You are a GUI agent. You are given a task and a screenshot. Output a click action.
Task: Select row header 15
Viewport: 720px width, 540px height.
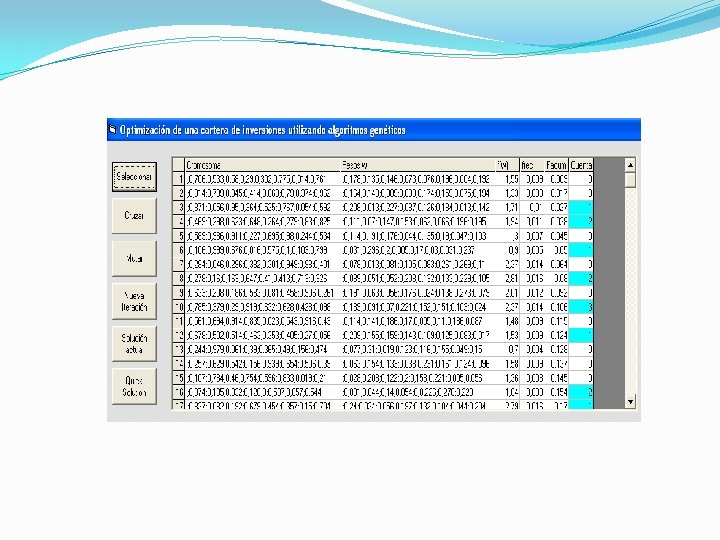tap(179, 378)
